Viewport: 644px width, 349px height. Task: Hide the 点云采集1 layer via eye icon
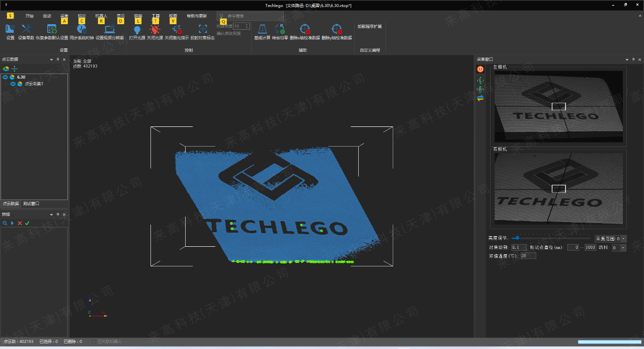(x=13, y=84)
